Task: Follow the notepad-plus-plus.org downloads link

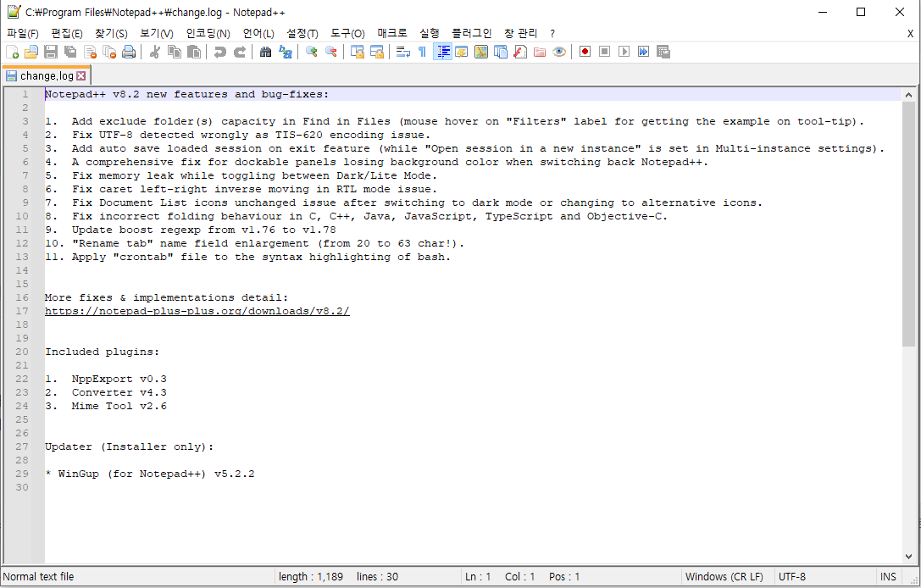Action: 197,311
